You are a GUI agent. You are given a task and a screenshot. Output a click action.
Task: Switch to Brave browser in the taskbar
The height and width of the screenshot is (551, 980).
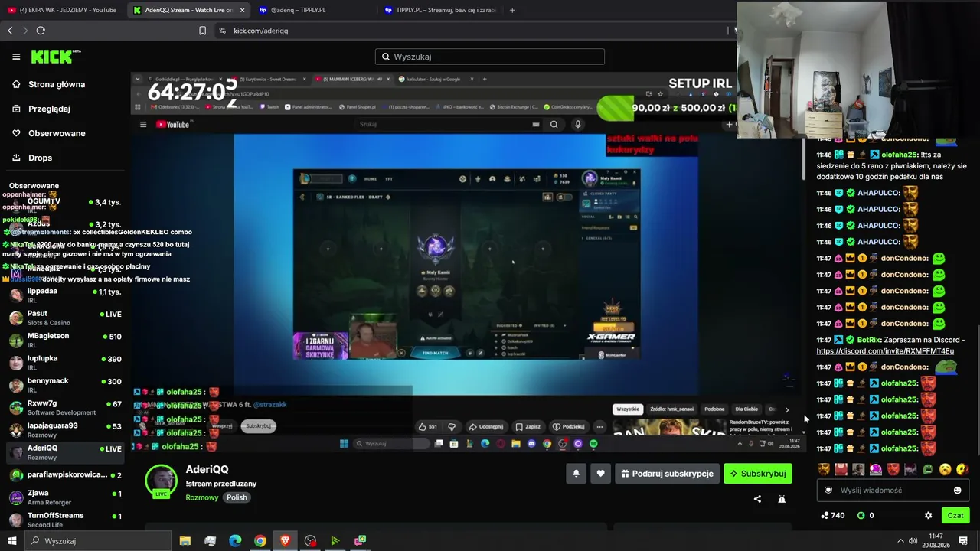coord(286,541)
